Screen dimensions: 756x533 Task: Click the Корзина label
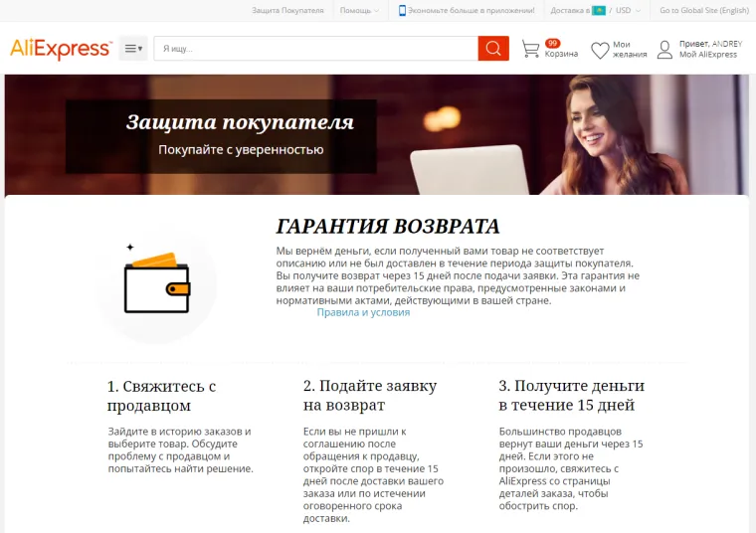pos(561,54)
